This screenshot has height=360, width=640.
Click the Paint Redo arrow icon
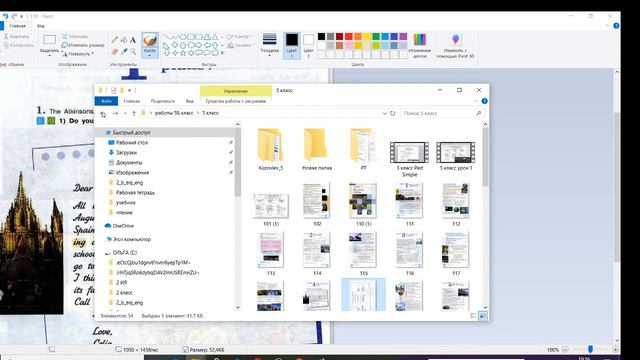pyautogui.click(x=14, y=16)
